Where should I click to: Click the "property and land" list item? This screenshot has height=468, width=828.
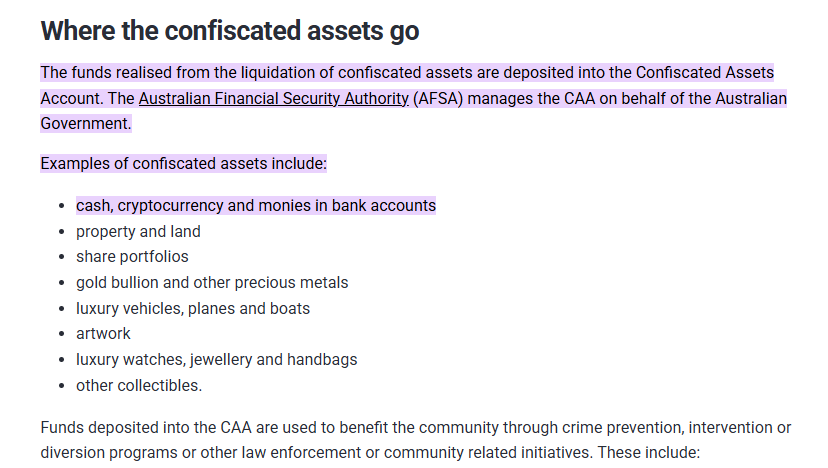pos(138,231)
